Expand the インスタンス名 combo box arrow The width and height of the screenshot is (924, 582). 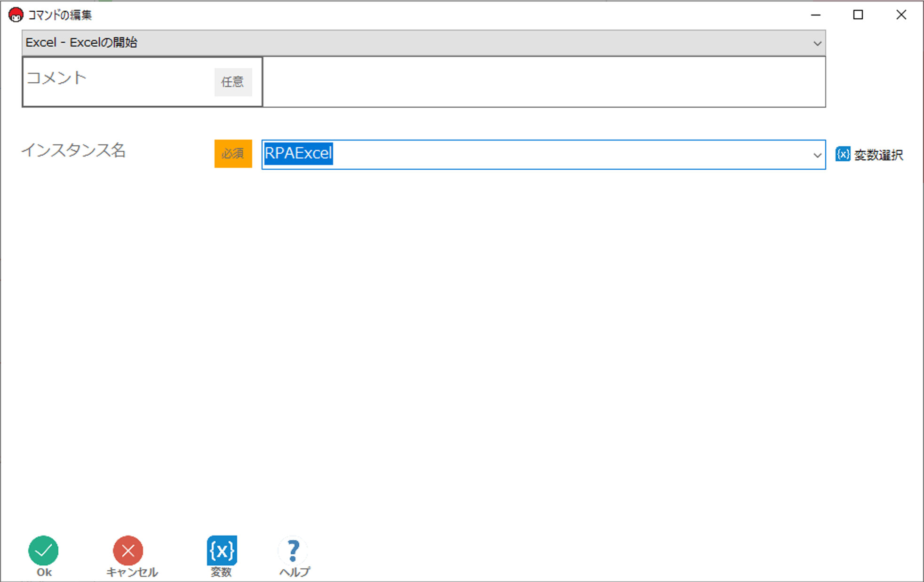click(x=817, y=155)
